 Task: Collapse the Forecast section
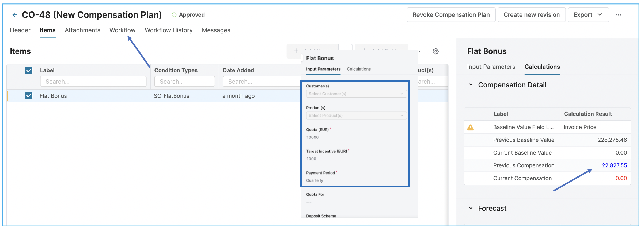coord(471,208)
